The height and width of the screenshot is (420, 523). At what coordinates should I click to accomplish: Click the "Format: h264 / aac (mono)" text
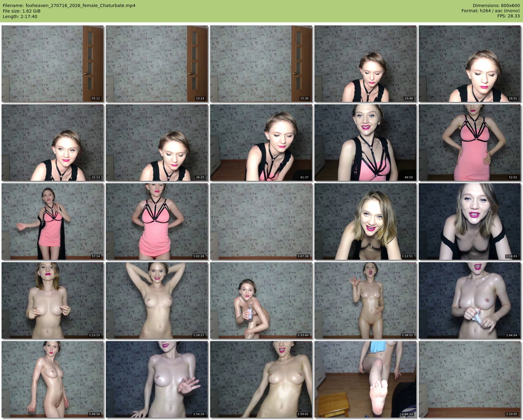(x=491, y=11)
